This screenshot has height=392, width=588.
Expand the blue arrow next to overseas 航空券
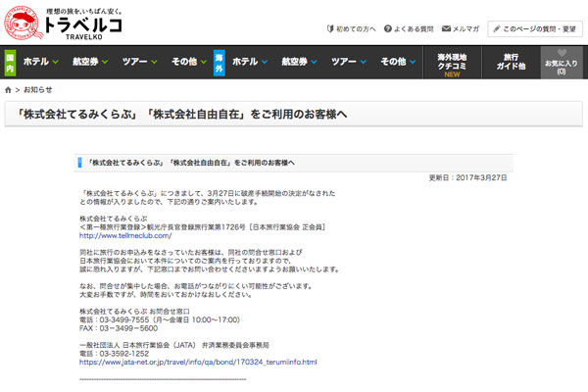314,62
